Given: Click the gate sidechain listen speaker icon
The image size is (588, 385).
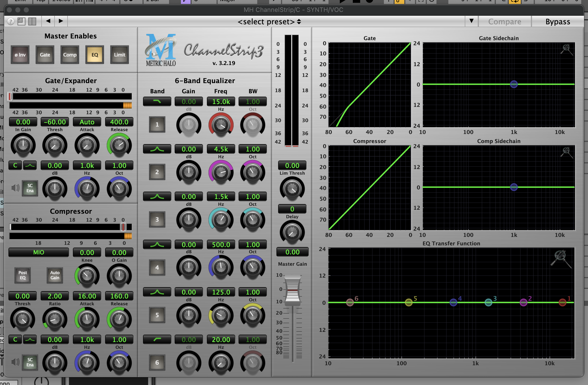Looking at the screenshot, I should point(15,188).
